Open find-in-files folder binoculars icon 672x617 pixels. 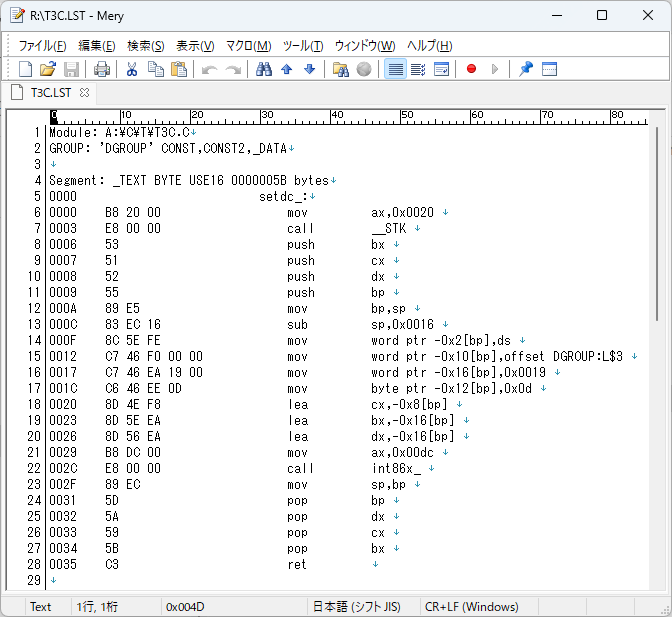point(340,69)
